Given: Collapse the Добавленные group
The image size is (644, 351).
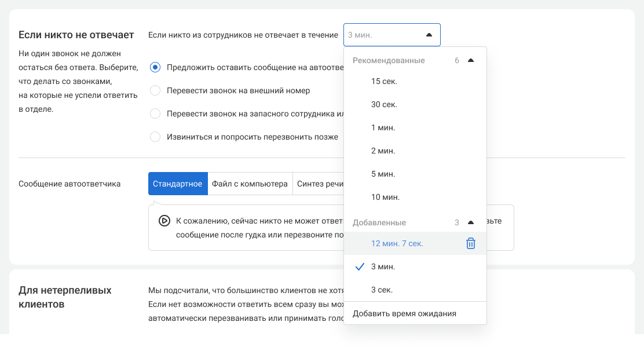Looking at the screenshot, I should pos(470,223).
